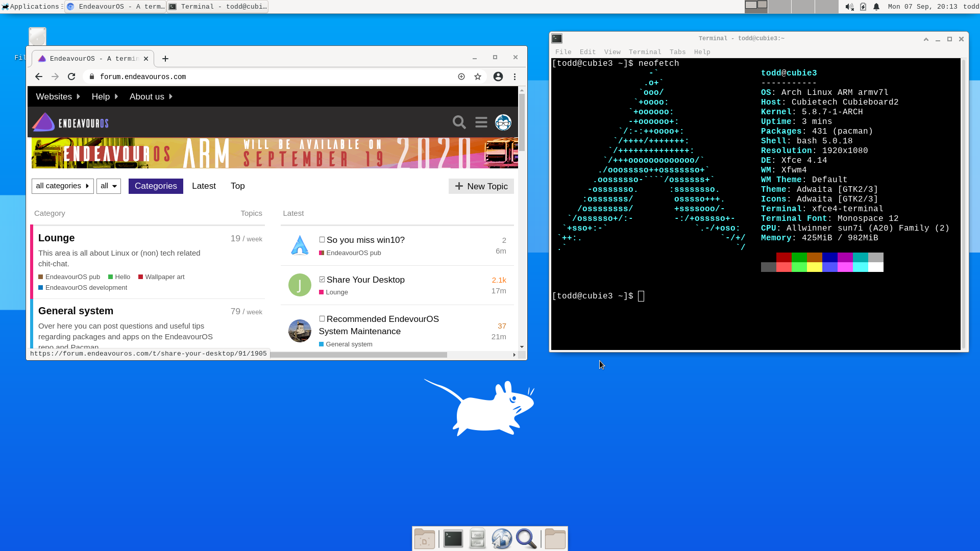
Task: Click the forum search magnifier icon
Action: pyautogui.click(x=459, y=122)
